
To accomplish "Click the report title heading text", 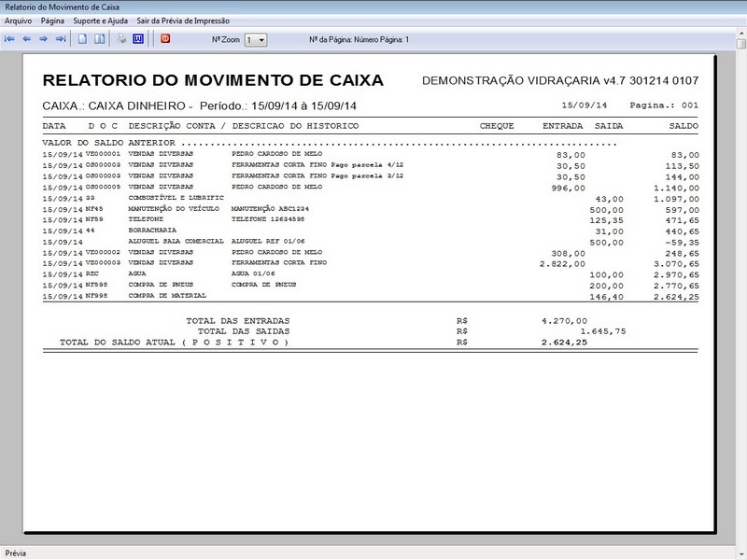I will (213, 80).
